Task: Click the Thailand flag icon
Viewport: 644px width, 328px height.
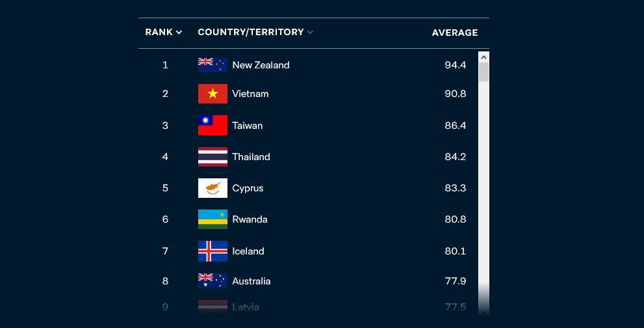Action: coord(213,156)
